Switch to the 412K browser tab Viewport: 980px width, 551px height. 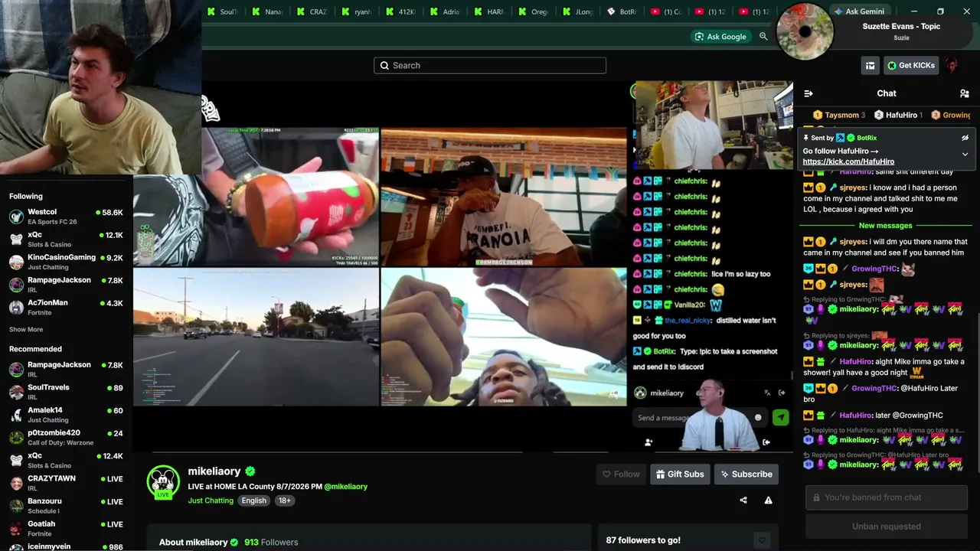point(400,11)
